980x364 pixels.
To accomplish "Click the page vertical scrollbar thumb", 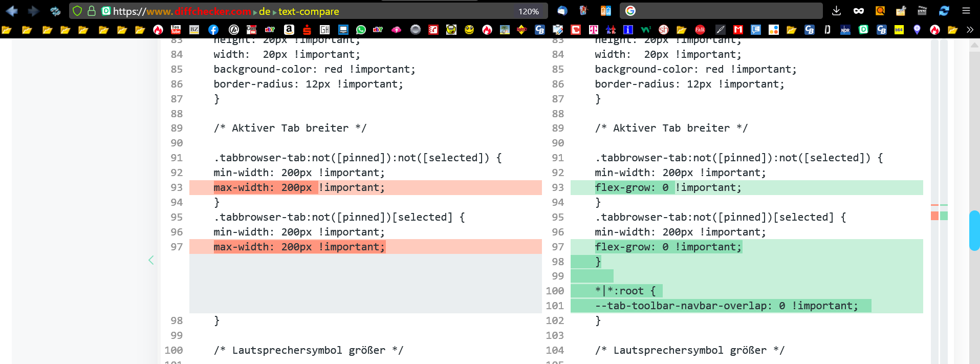I will (974, 230).
